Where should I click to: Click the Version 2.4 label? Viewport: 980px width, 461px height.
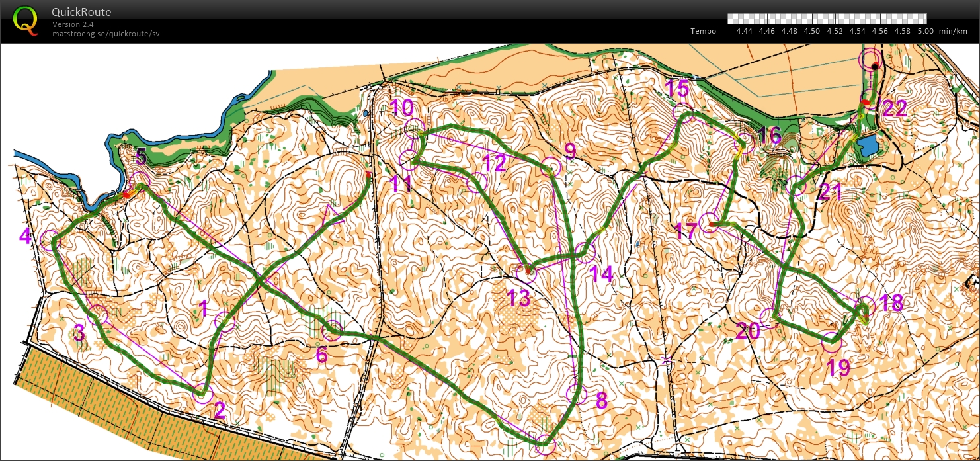click(73, 24)
